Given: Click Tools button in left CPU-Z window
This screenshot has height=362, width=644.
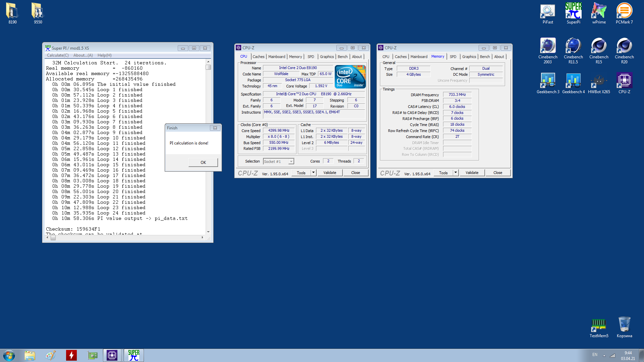Looking at the screenshot, I should point(301,173).
